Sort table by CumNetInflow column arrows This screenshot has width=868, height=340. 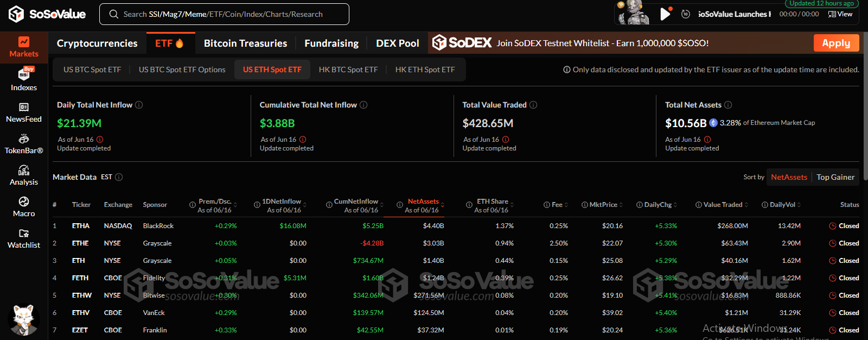pyautogui.click(x=382, y=205)
